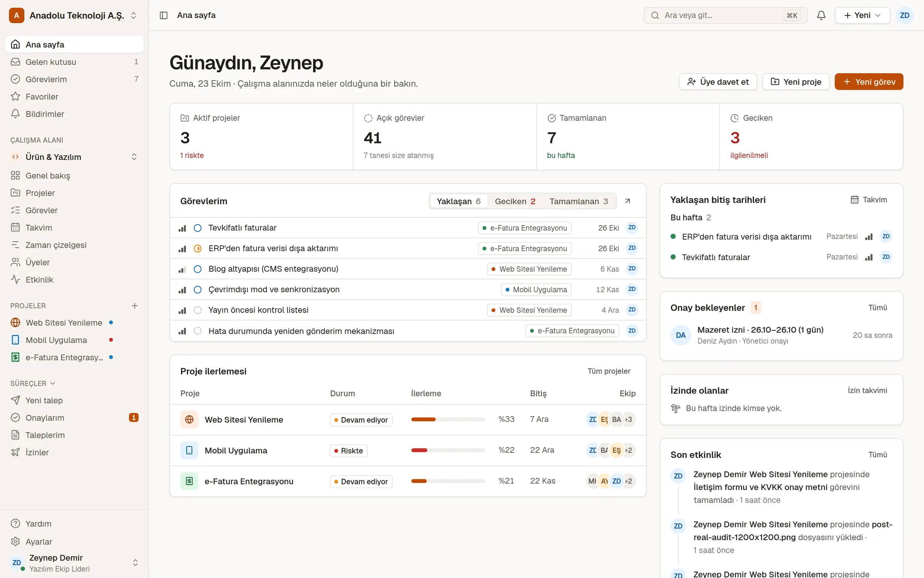This screenshot has height=578, width=924.
Task: Switch to the Geciken 2 tab
Action: 515,201
